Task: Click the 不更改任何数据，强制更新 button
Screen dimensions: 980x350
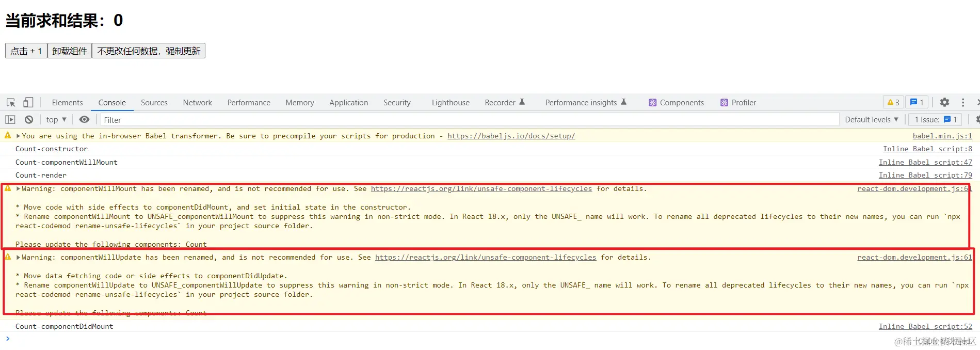Action: point(149,51)
